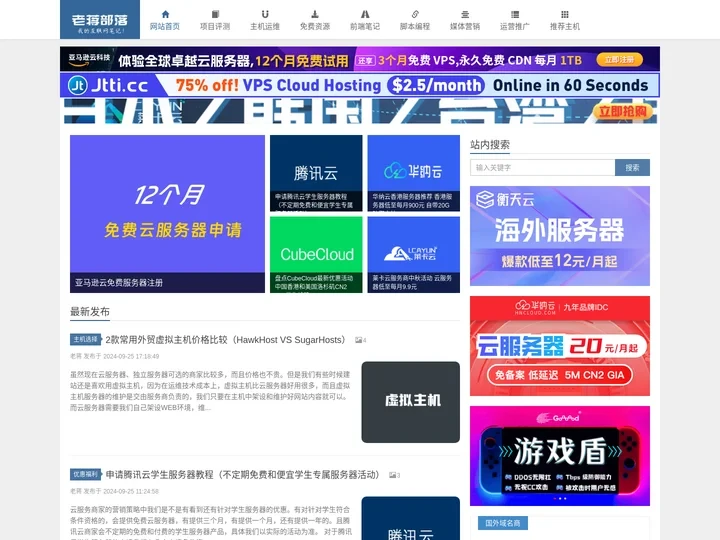This screenshot has width=720, height=540.
Task: Click the 站内搜索 heading
Action: (490, 145)
